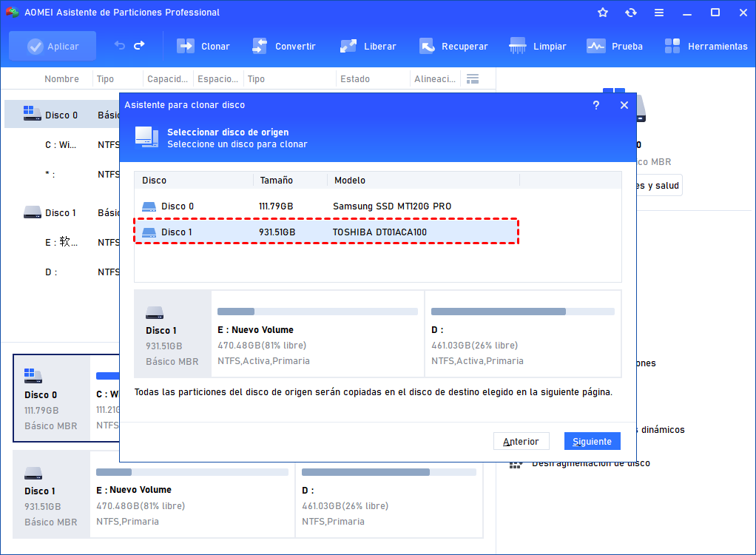Click the undo arrow in toolbar
Image resolution: width=756 pixels, height=555 pixels.
click(120, 46)
